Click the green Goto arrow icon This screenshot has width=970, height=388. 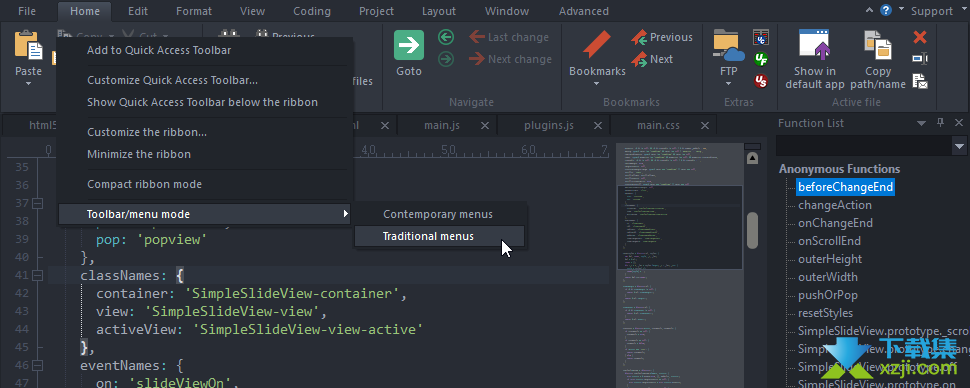click(x=409, y=45)
